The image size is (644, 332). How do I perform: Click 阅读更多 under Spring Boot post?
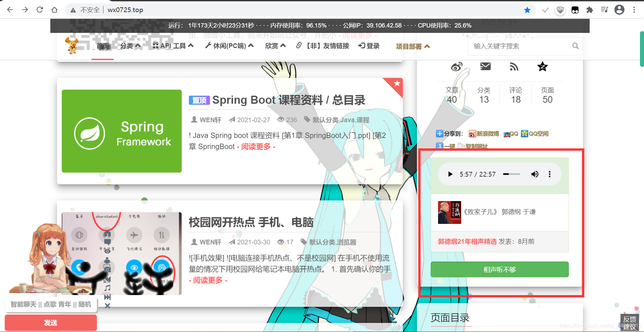click(256, 146)
